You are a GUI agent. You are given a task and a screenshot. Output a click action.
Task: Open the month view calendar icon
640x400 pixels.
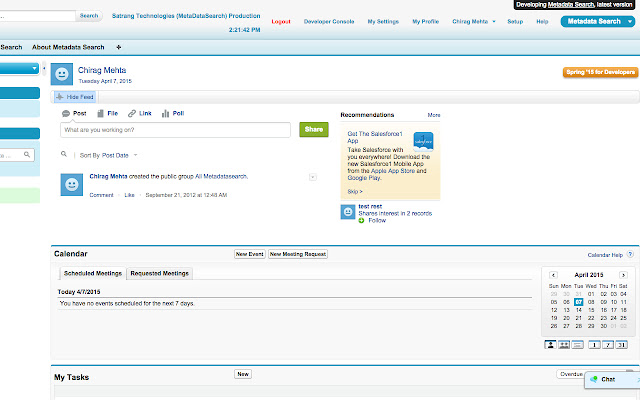[x=621, y=345]
